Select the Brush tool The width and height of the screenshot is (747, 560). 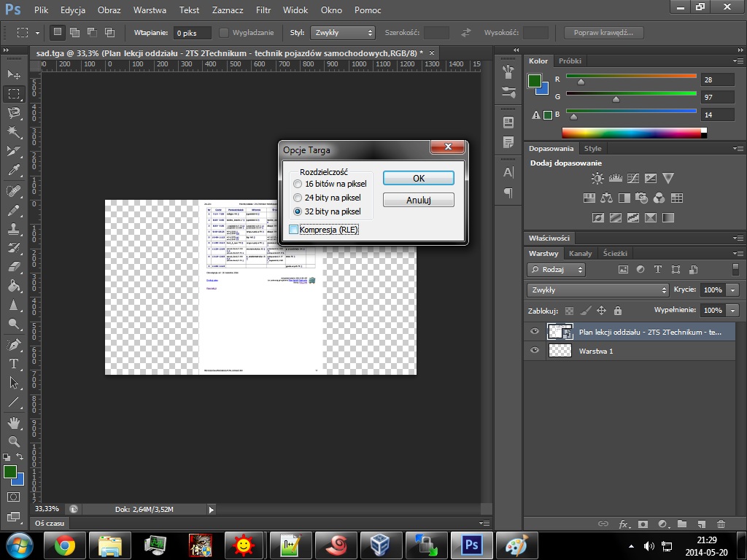coord(14,210)
